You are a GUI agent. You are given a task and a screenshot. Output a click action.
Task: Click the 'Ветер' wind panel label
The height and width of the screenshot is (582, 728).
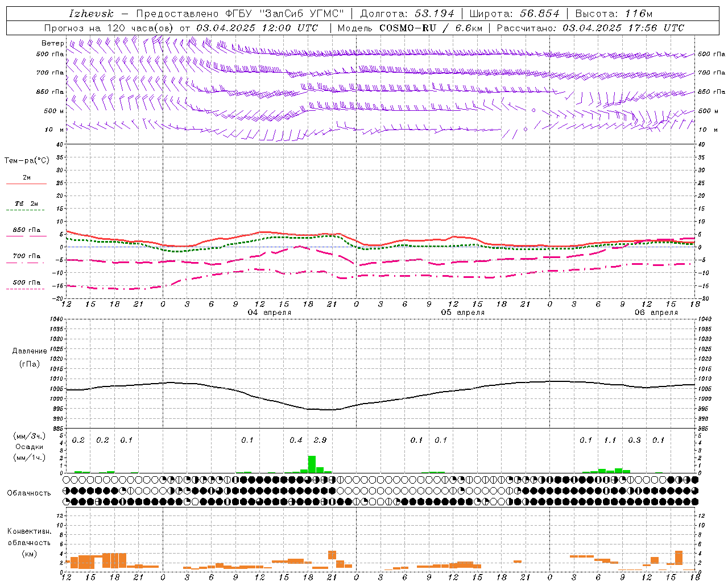click(52, 43)
